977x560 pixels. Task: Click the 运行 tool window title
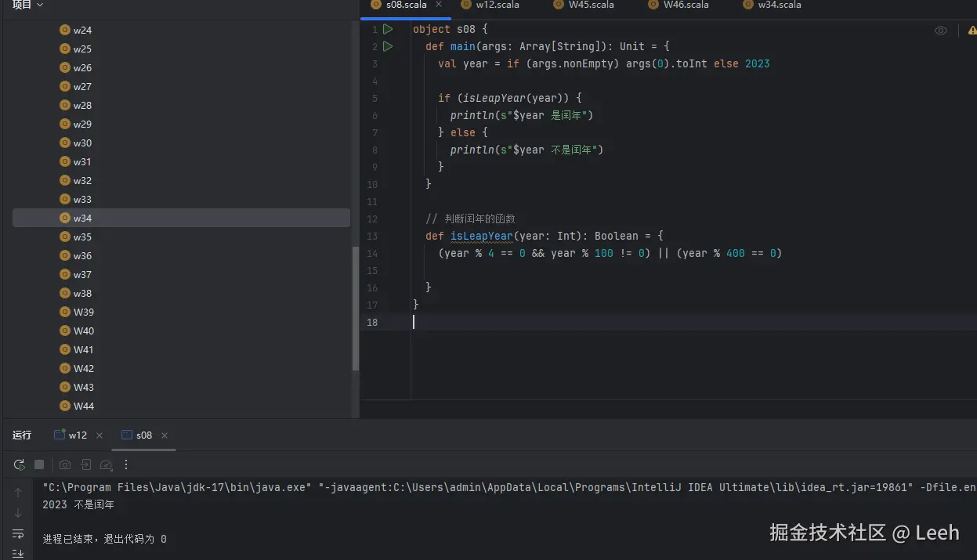pyautogui.click(x=22, y=435)
